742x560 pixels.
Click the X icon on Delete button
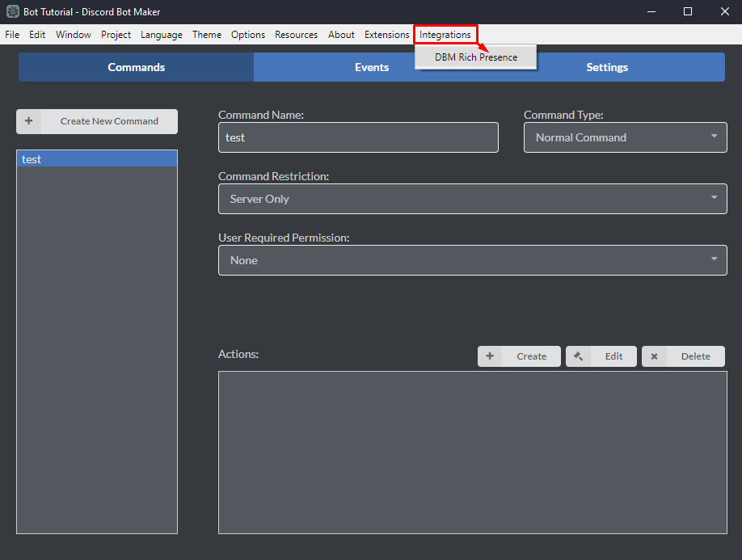pyautogui.click(x=654, y=356)
